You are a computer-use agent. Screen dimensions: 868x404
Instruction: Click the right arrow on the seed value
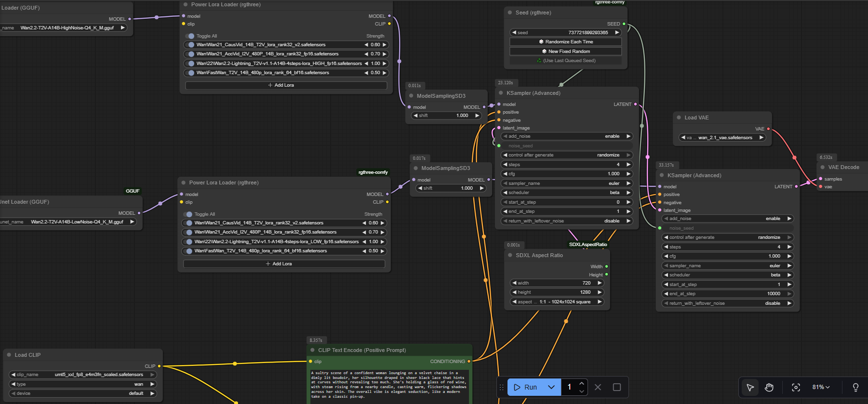(617, 33)
